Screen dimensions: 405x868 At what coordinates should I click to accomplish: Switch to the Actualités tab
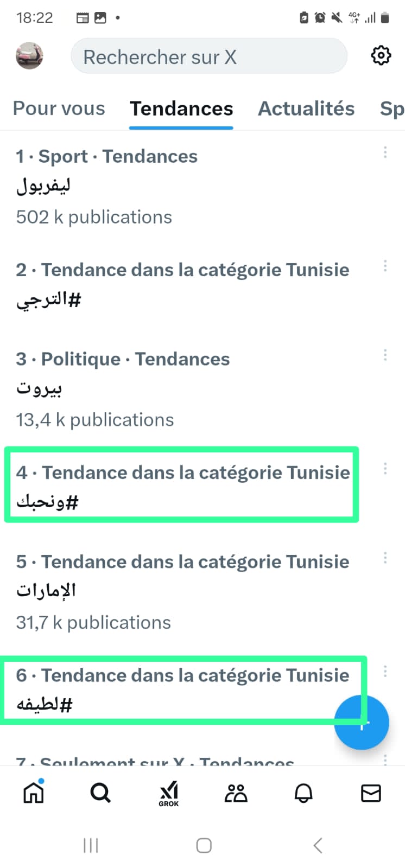coord(306,108)
